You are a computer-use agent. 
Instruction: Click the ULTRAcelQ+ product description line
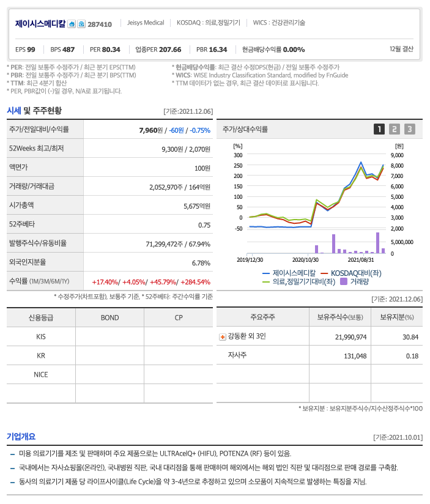[155, 453]
